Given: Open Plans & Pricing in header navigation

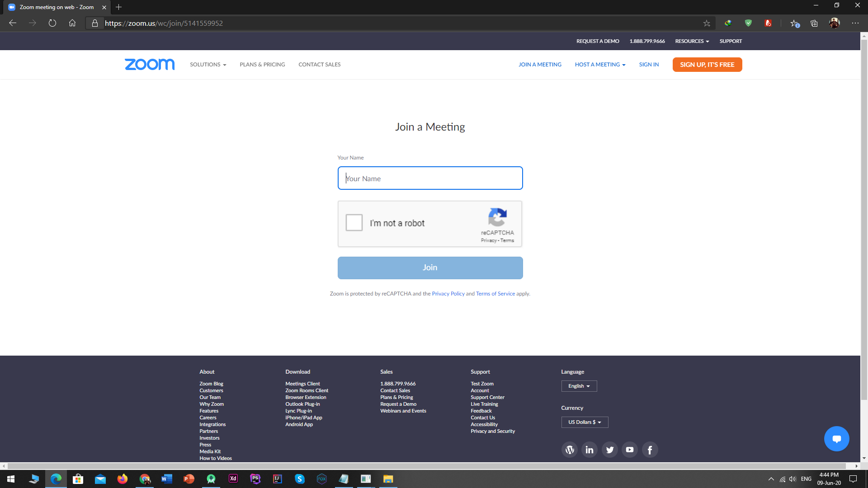Looking at the screenshot, I should tap(262, 65).
